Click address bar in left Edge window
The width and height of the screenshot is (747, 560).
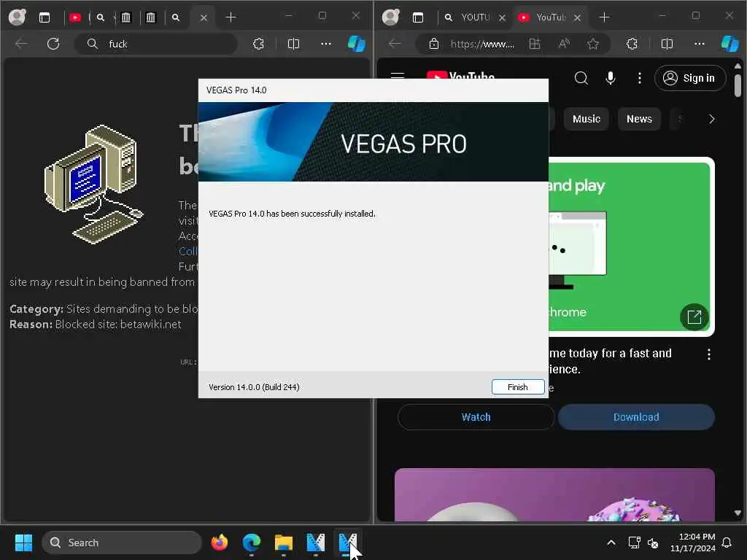(156, 44)
